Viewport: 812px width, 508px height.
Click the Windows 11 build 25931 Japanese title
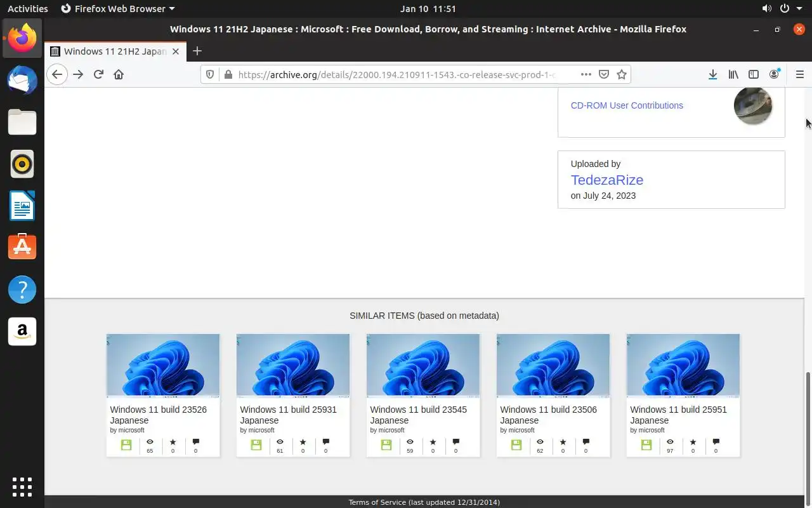(289, 415)
